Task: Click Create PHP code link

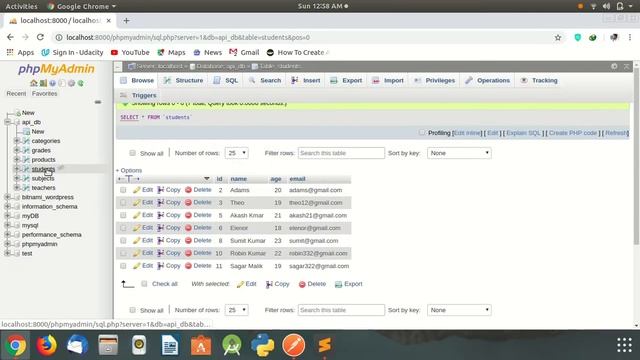Action: (573, 133)
